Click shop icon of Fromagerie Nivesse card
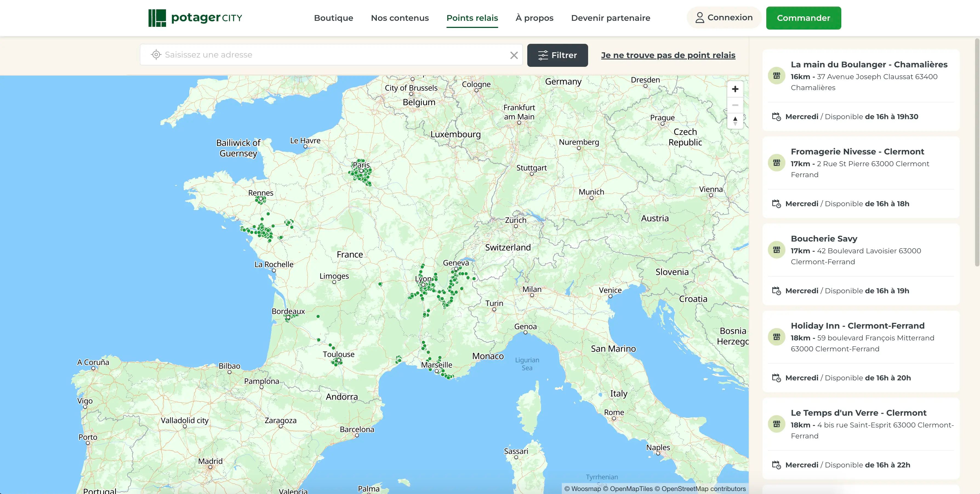Viewport: 980px width, 494px height. 776,163
